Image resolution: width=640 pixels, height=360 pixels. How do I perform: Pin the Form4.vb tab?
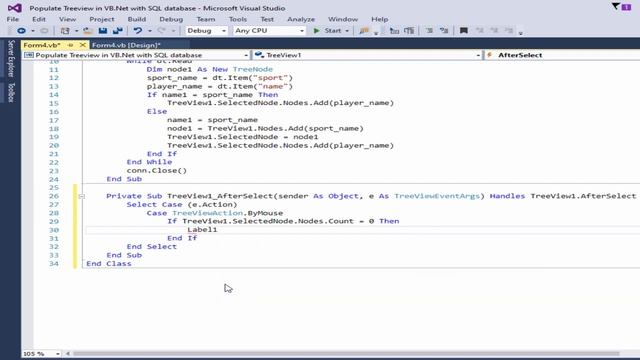pos(71,45)
